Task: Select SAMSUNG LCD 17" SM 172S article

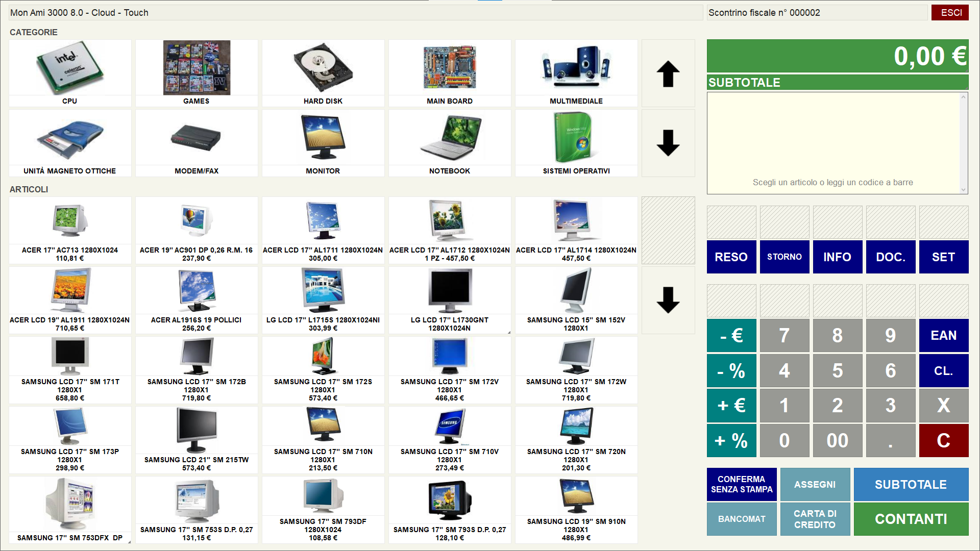Action: [323, 370]
